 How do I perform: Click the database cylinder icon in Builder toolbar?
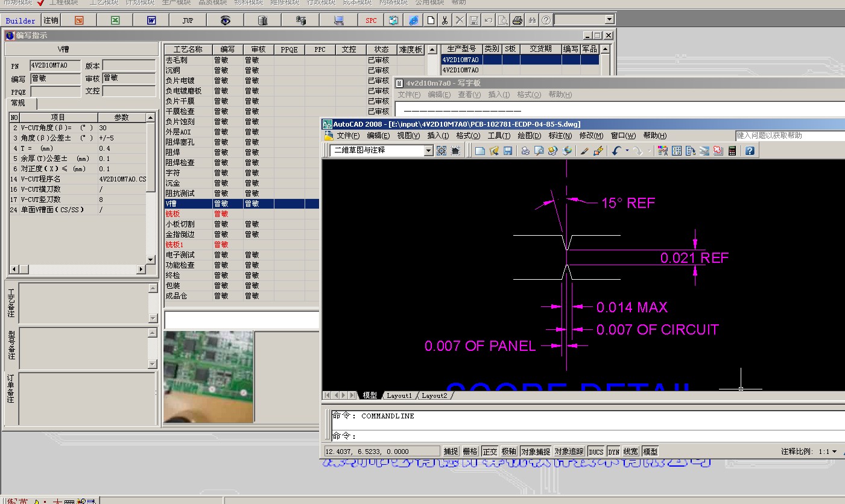tap(262, 20)
